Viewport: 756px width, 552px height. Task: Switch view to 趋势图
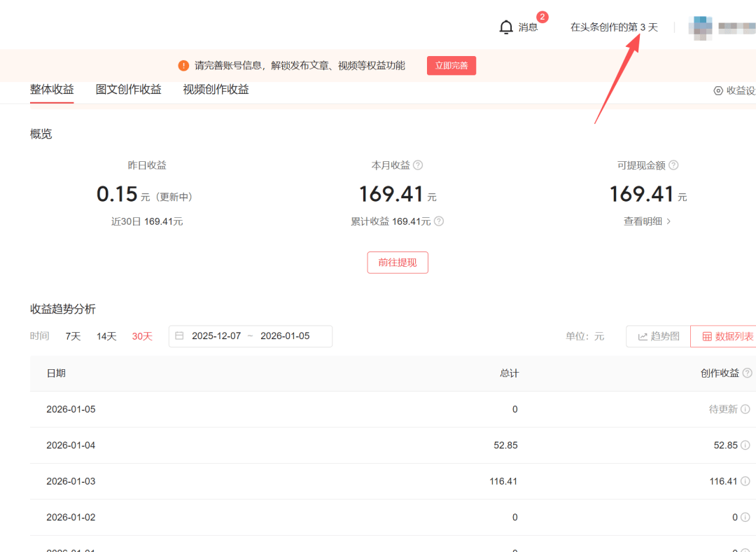tap(658, 336)
